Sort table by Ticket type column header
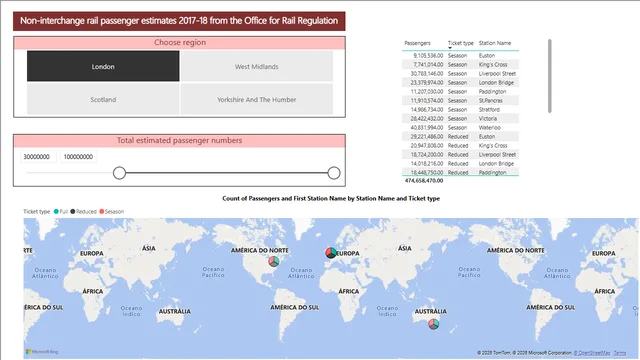Screen dimensions: 640x360 (x=460, y=43)
